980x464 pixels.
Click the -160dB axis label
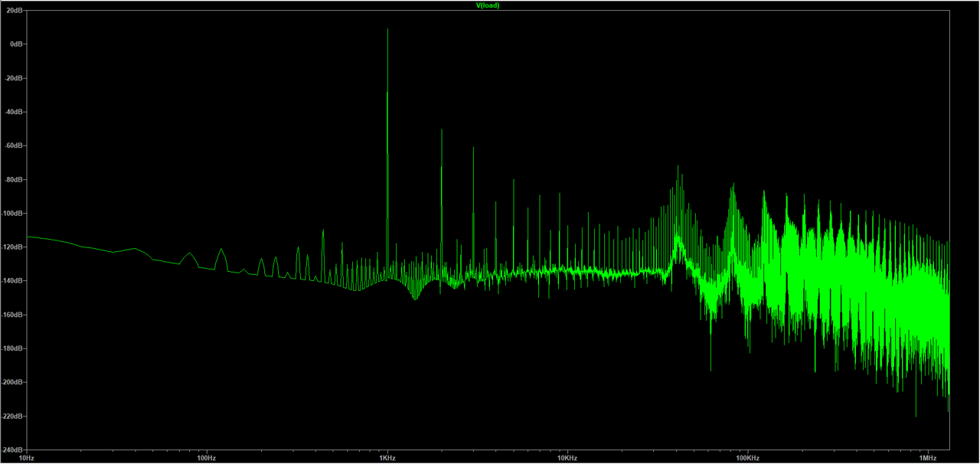(x=12, y=315)
